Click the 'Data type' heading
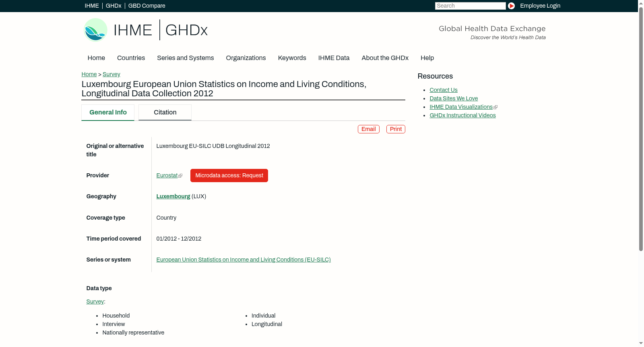The image size is (644, 347). pyautogui.click(x=99, y=289)
